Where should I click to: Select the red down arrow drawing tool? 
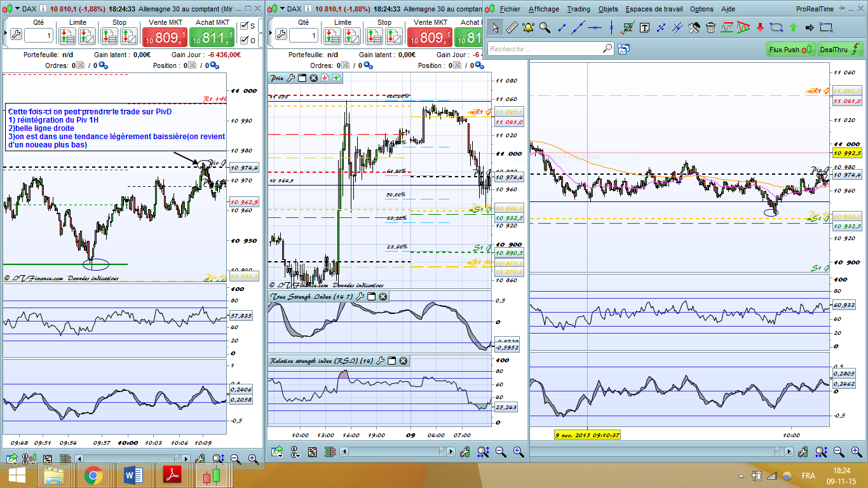[760, 27]
